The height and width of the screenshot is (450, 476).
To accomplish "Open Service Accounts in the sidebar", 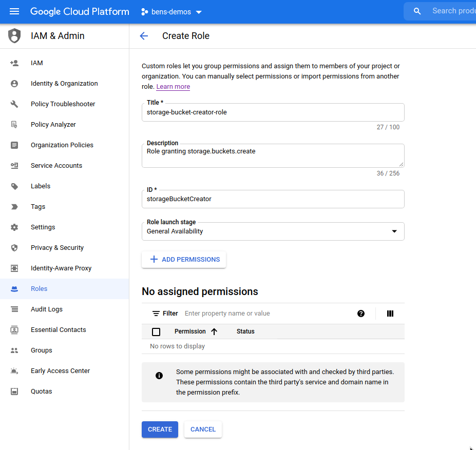I will tap(56, 166).
